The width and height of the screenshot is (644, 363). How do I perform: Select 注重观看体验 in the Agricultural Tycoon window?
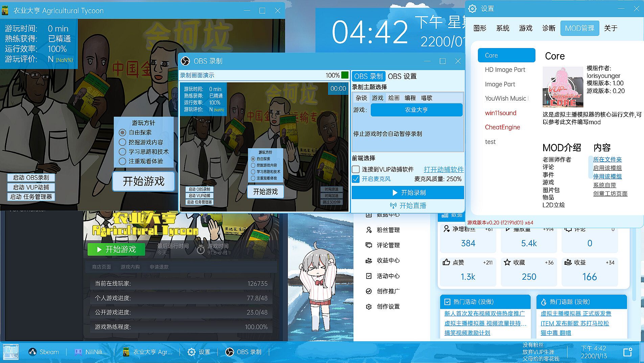(122, 161)
